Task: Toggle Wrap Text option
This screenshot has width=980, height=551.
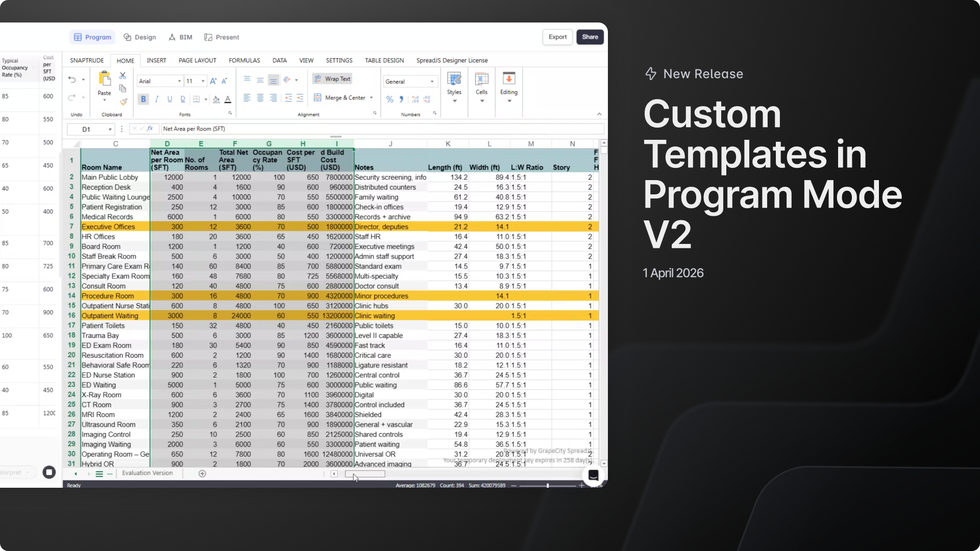Action: point(332,79)
